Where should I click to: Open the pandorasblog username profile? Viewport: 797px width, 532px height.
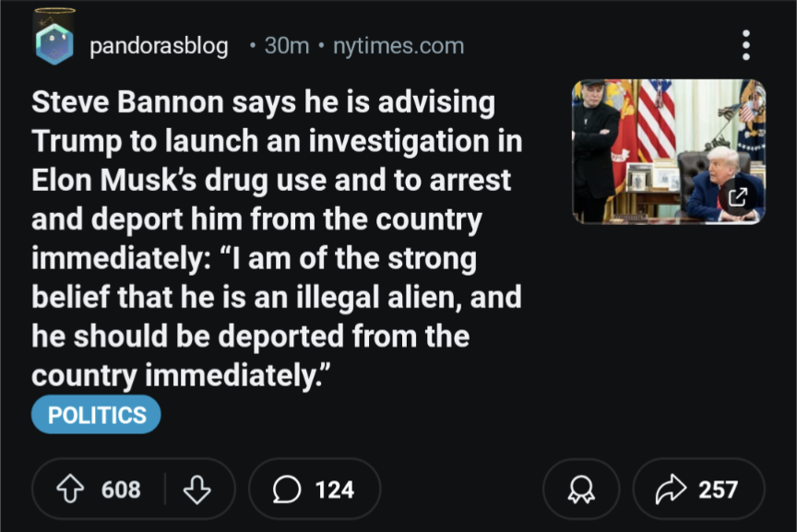tap(159, 45)
